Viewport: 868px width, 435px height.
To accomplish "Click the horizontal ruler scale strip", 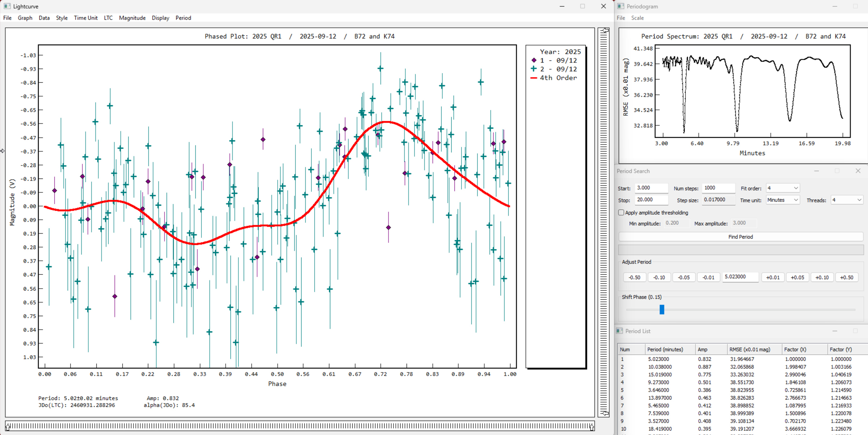I will [x=300, y=426].
